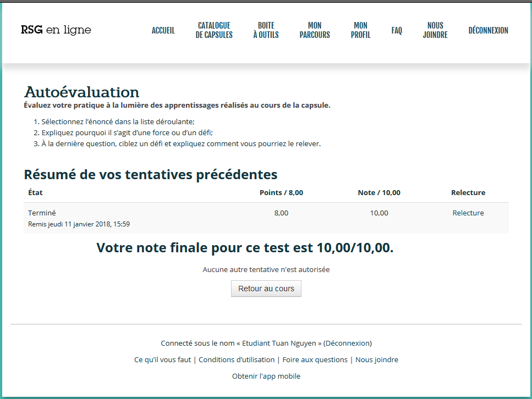Click the Autoévaluation page heading
This screenshot has height=399, width=532.
(81, 92)
